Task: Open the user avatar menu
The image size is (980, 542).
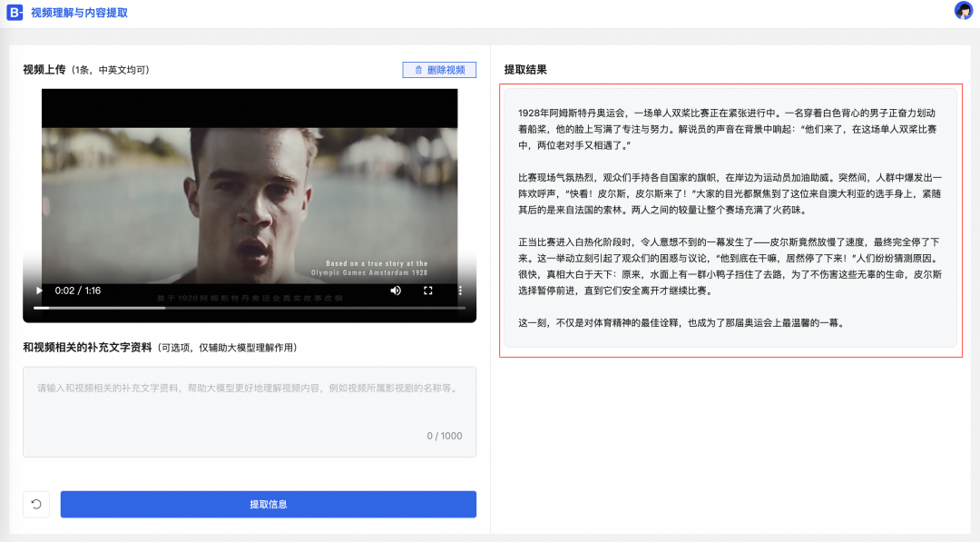Action: [963, 11]
